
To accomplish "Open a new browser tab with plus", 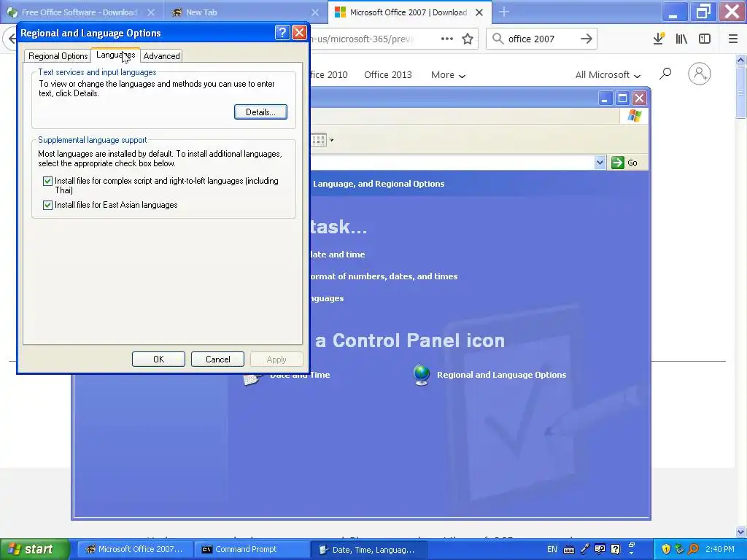I will [504, 12].
